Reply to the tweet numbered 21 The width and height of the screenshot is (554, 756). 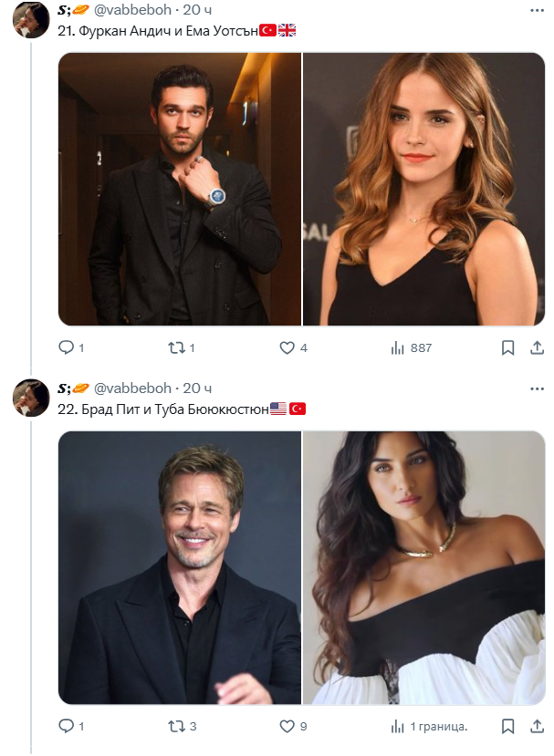pyautogui.click(x=66, y=347)
